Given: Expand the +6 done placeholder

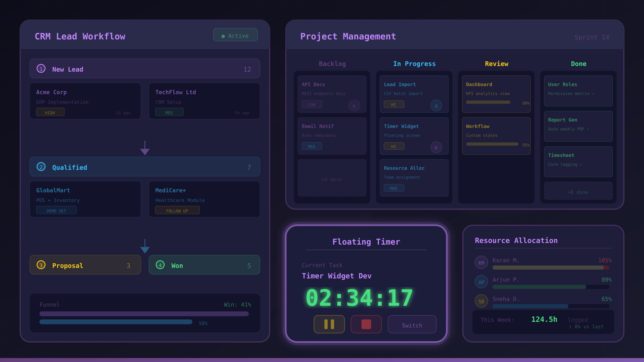Looking at the screenshot, I should click(578, 191).
